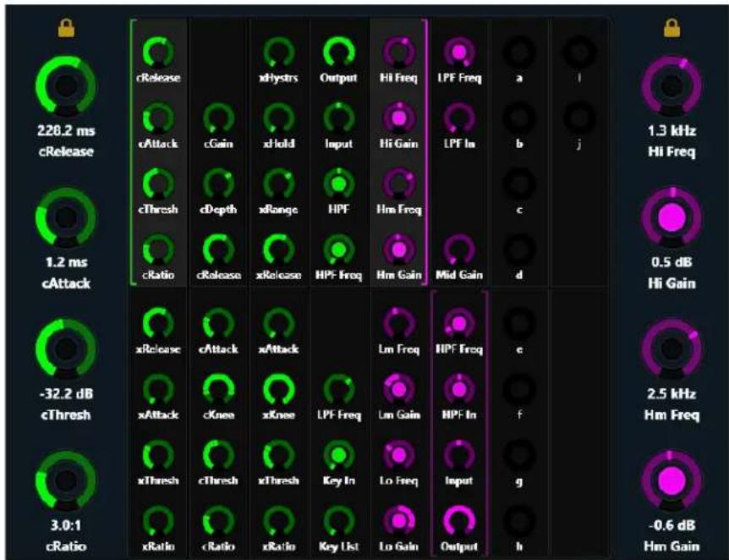The height and width of the screenshot is (560, 729).
Task: Click the magenta Output knob
Action: (x=459, y=521)
